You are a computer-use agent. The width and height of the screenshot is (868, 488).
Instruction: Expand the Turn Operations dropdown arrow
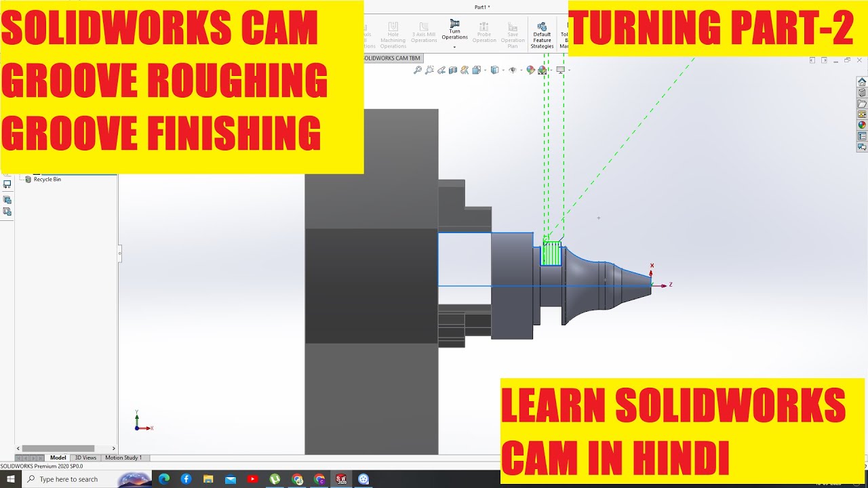pos(454,47)
